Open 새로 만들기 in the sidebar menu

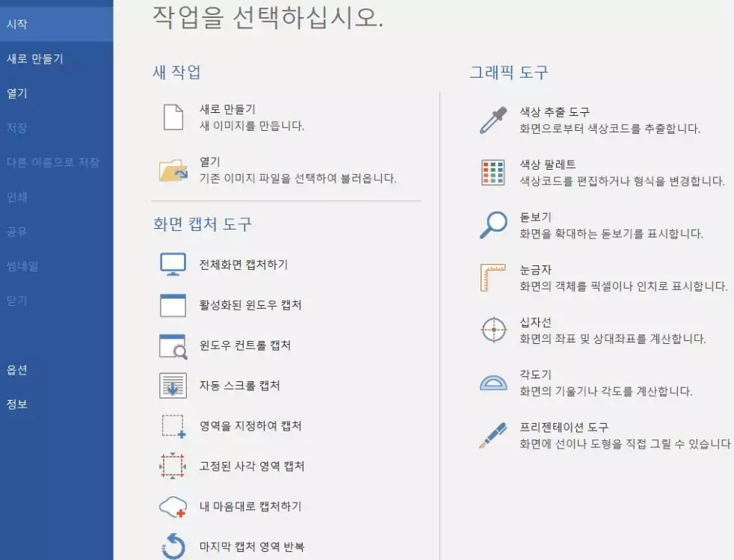pyautogui.click(x=56, y=59)
